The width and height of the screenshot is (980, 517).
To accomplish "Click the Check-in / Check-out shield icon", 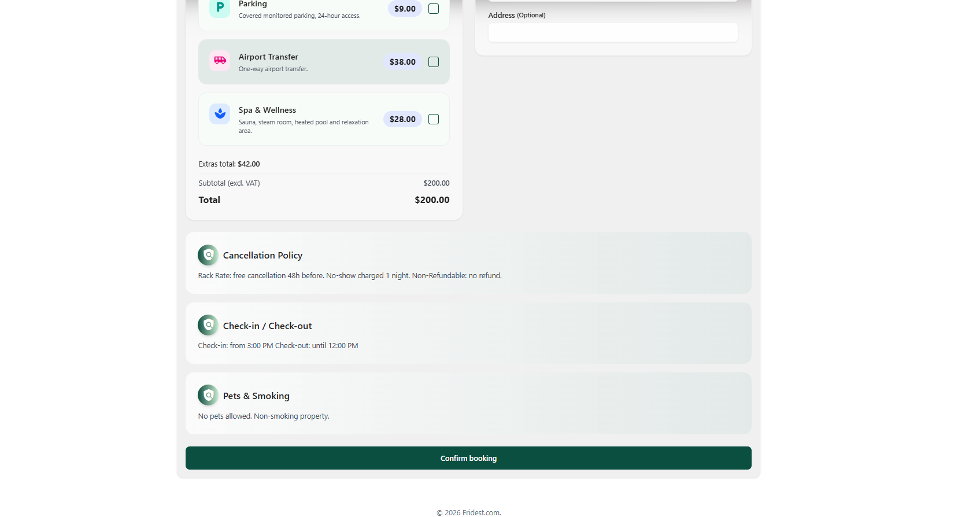I will [x=208, y=325].
